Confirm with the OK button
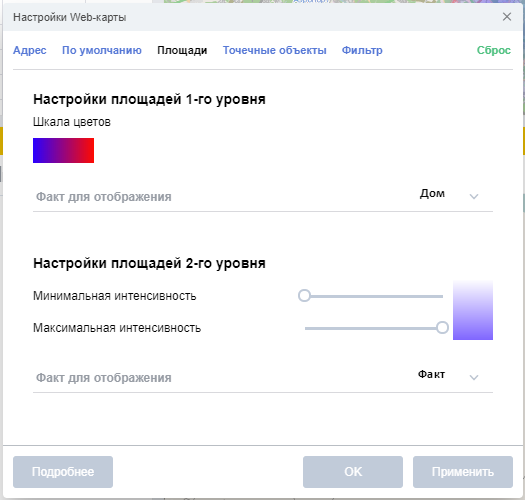 [353, 472]
